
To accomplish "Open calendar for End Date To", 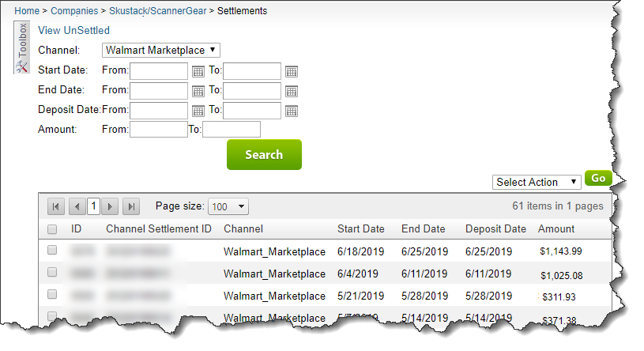I will click(292, 91).
